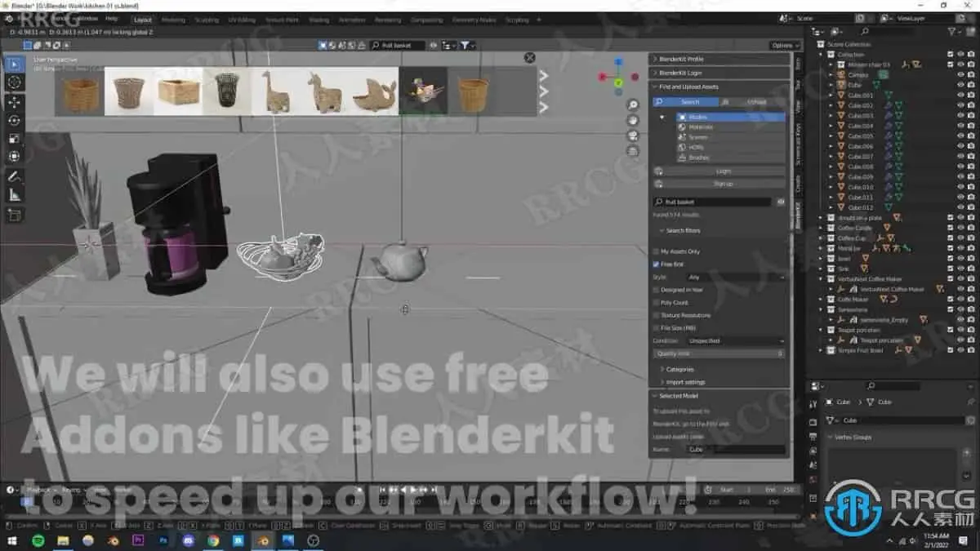
Task: Select the Materials asset category icon
Action: [x=684, y=127]
